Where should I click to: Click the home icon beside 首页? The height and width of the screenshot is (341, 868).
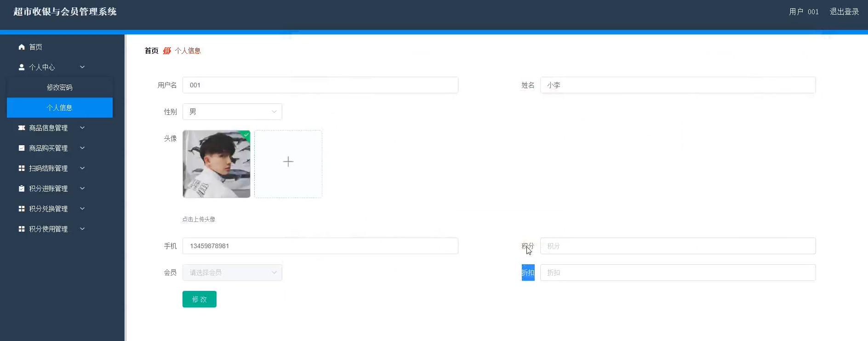[22, 47]
